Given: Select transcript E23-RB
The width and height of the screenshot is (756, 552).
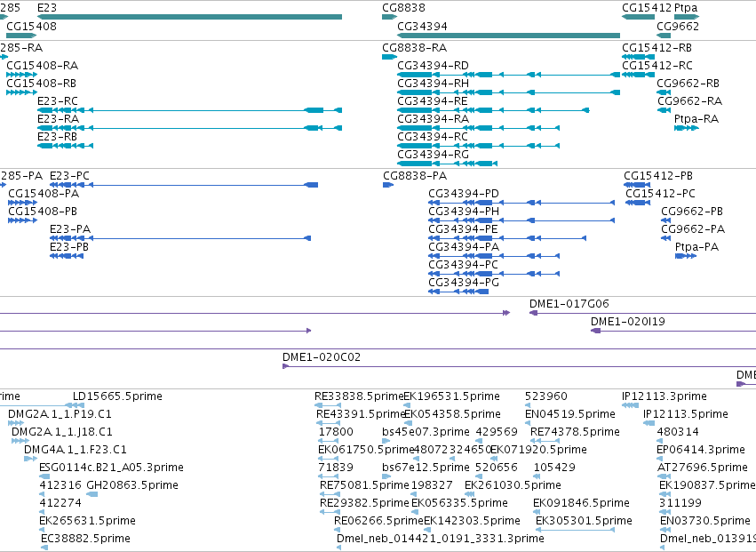Looking at the screenshot, I should pyautogui.click(x=65, y=146).
